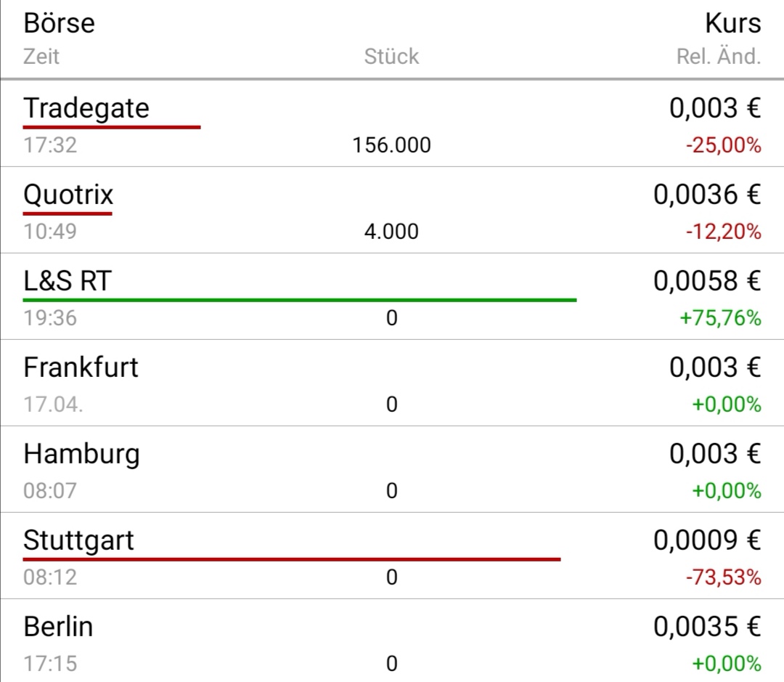
Task: Click Tradegate's 0,003 € price
Action: [x=714, y=108]
